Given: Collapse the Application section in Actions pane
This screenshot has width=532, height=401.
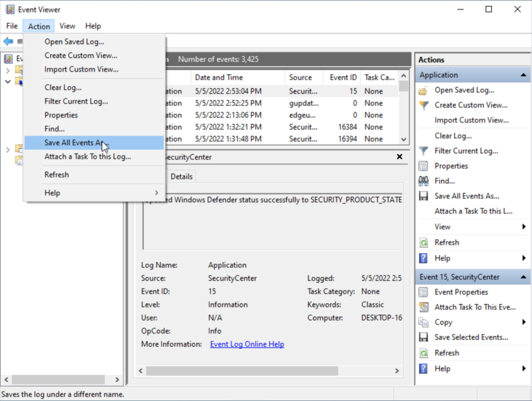Looking at the screenshot, I should click(524, 75).
